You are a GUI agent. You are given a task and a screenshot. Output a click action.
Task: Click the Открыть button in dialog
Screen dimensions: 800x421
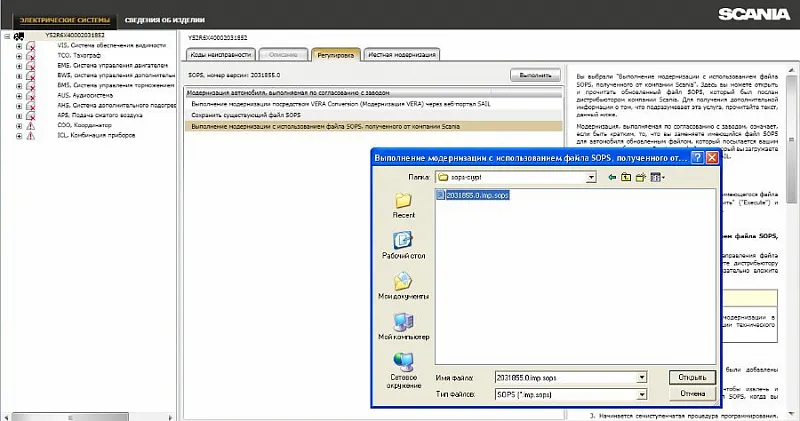pos(692,377)
